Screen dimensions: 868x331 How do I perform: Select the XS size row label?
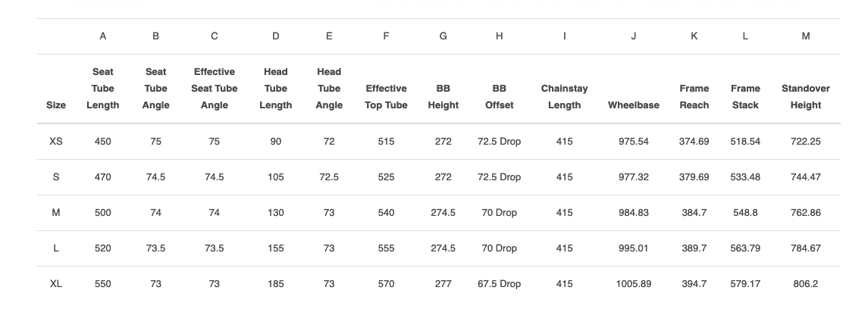point(56,142)
